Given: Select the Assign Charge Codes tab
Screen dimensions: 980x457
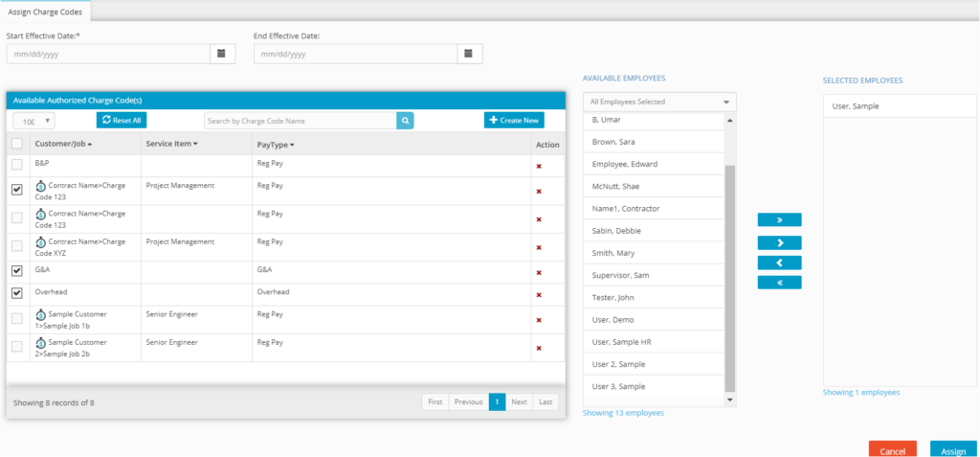Looking at the screenshot, I should [x=45, y=11].
